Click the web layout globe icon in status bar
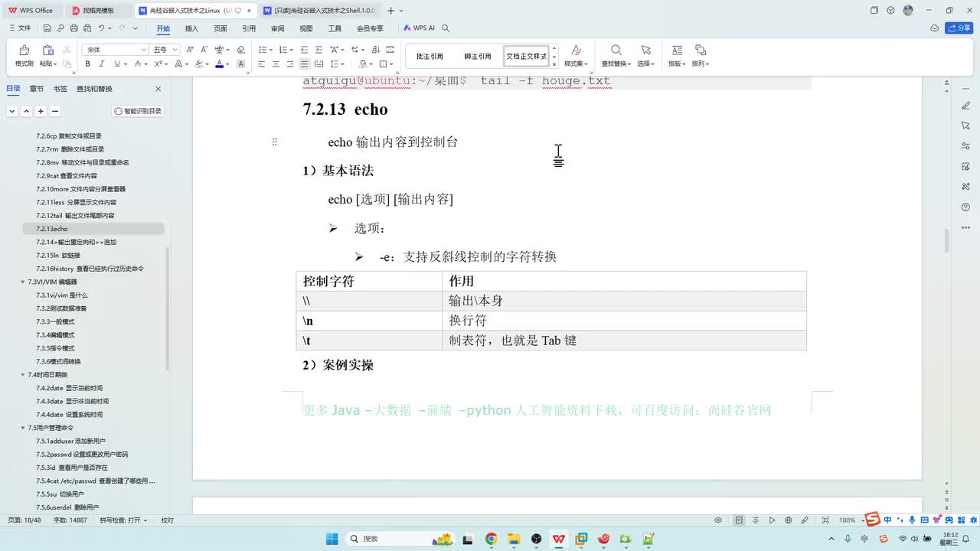 coord(789,520)
